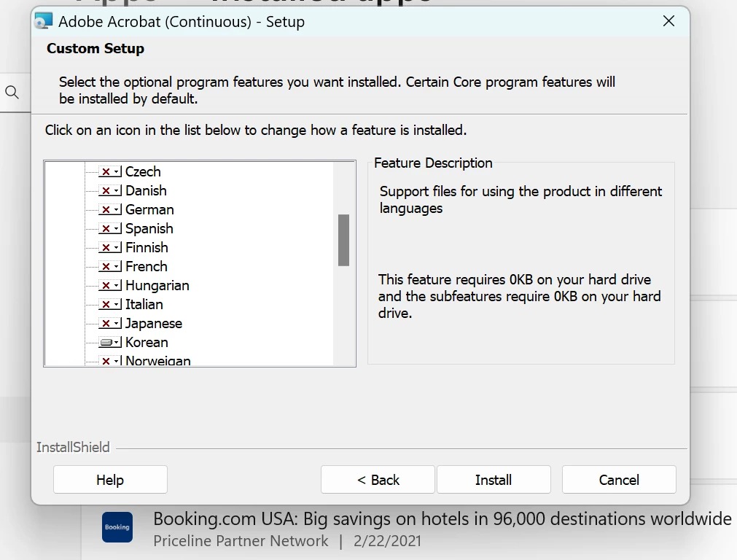The height and width of the screenshot is (560, 737).
Task: Click the search magnifier icon behind the dialog
Action: tap(12, 92)
